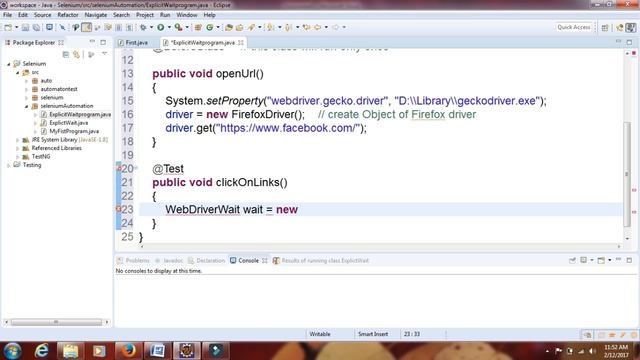Toggle Mark Occurrences highlighted toolbar button

(87, 27)
